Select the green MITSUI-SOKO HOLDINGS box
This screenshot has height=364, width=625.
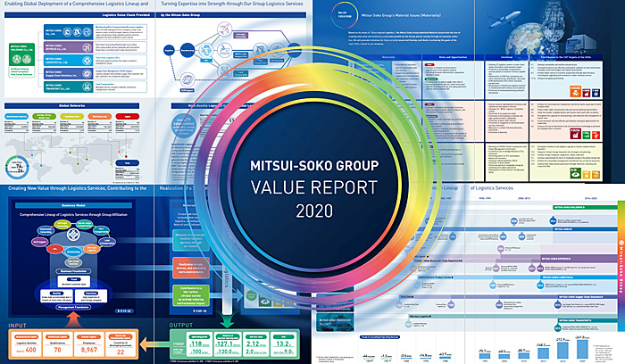(21, 55)
